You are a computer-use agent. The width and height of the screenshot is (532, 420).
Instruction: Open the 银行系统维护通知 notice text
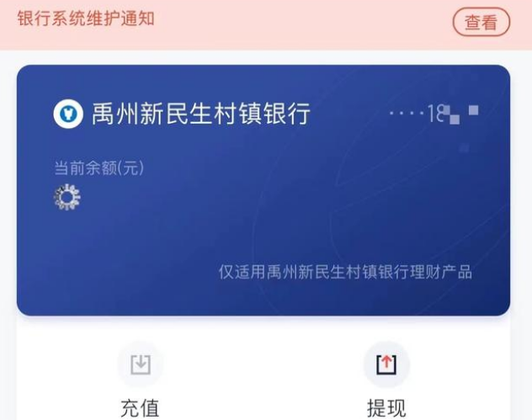tap(86, 19)
